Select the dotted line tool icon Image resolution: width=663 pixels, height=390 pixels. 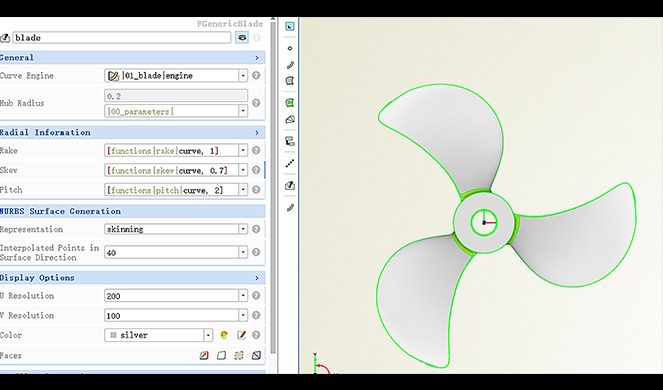[x=290, y=163]
